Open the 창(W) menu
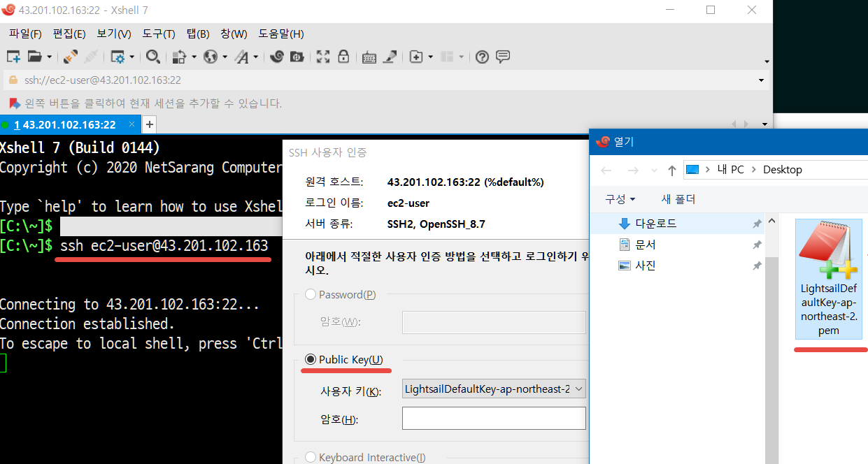Viewport: 868px width, 464px height. [x=234, y=34]
